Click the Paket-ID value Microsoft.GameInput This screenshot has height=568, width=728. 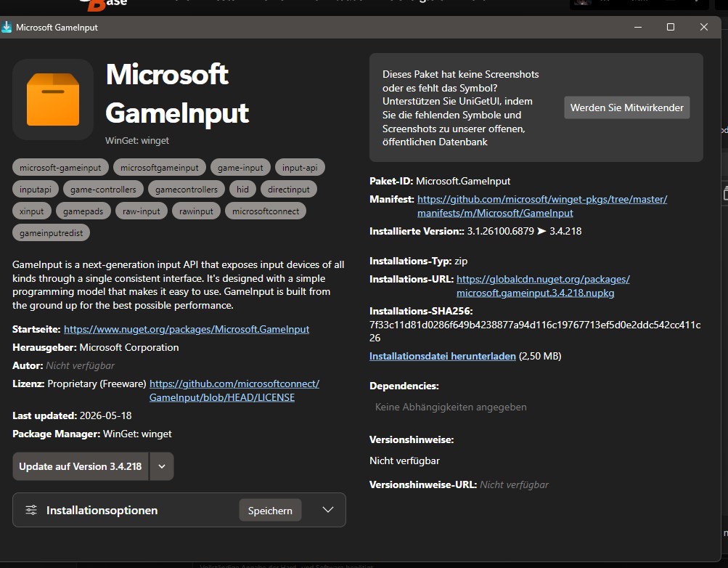[x=463, y=181]
